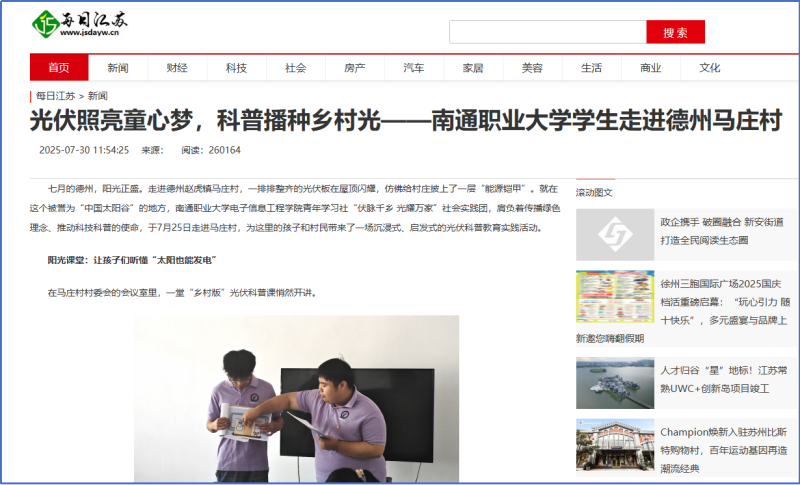
Task: Open the 文化 navigation tab
Action: tap(710, 68)
